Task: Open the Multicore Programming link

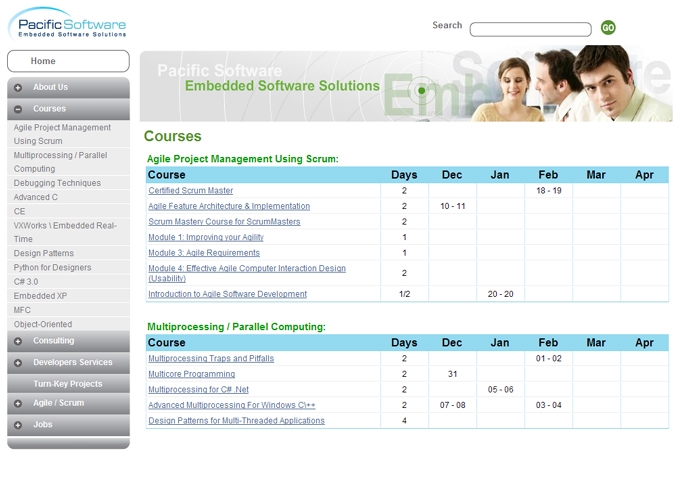Action: click(x=191, y=374)
